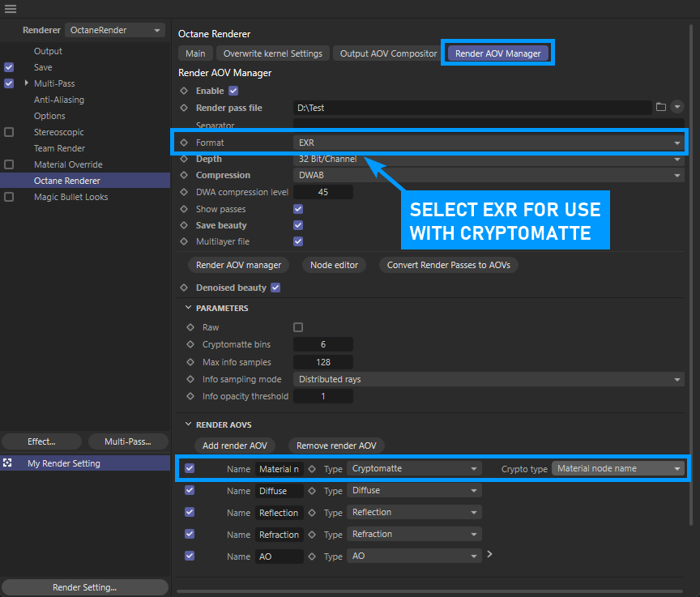Open the hamburger menu icon
This screenshot has height=597, width=700.
pos(11,8)
